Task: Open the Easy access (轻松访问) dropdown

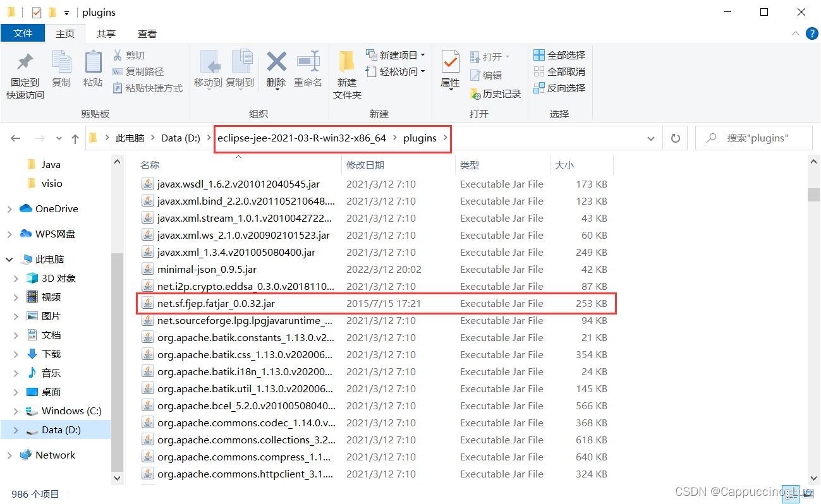Action: pos(396,72)
